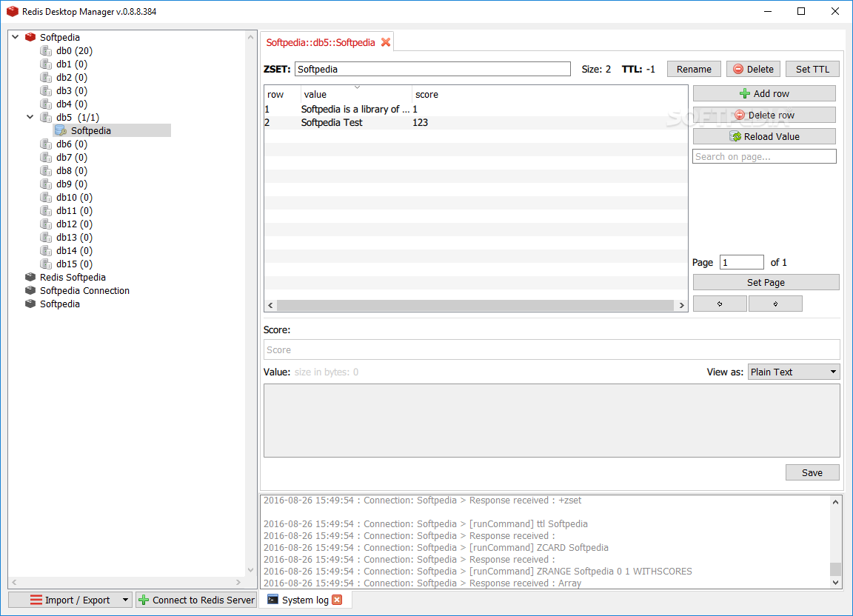Click the Softpedia Connection server icon
This screenshot has width=853, height=616.
30,290
